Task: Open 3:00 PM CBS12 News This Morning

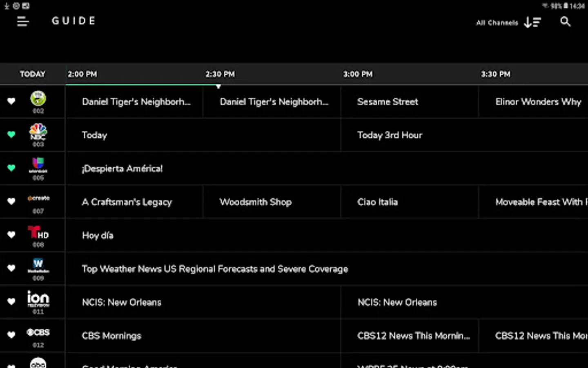Action: click(410, 336)
